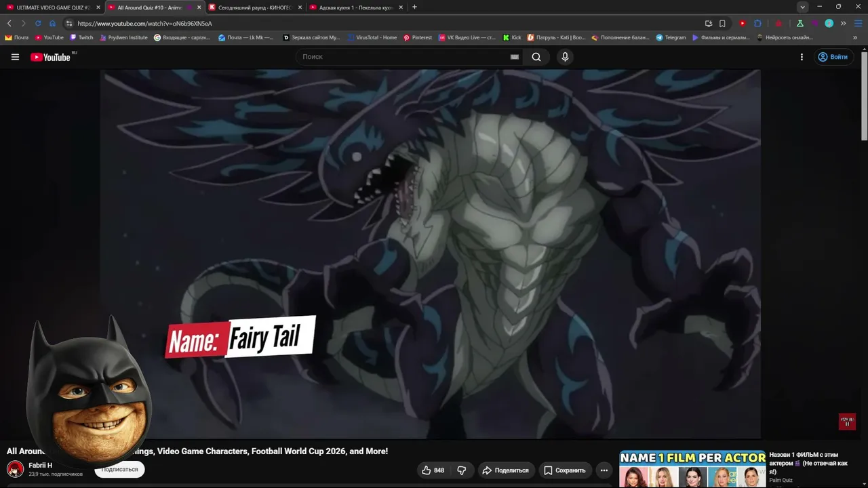The width and height of the screenshot is (868, 488).
Task: Close the ULTIMATE VIDEO GAME QUIZ tab
Action: tap(98, 7)
